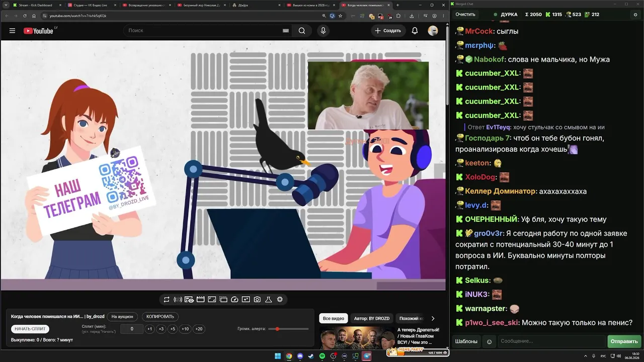The image size is (644, 362).
Task: Click the broadcast signal icon in player toolbar
Action: 178,300
